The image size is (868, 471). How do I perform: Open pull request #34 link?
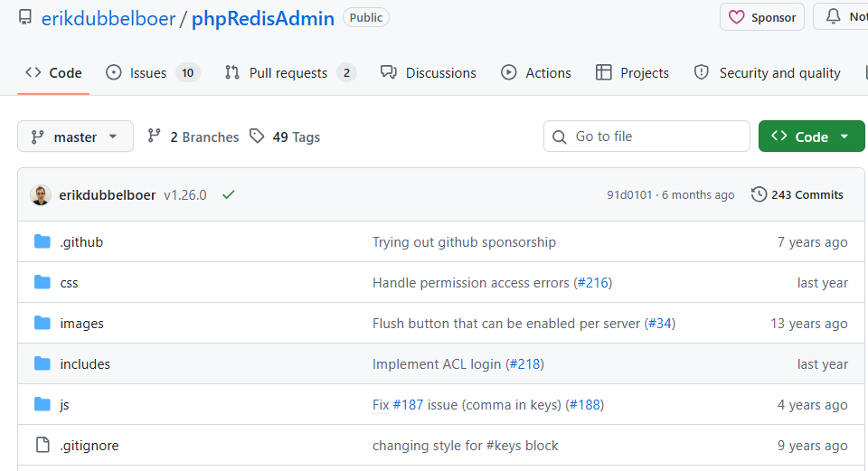(x=660, y=324)
